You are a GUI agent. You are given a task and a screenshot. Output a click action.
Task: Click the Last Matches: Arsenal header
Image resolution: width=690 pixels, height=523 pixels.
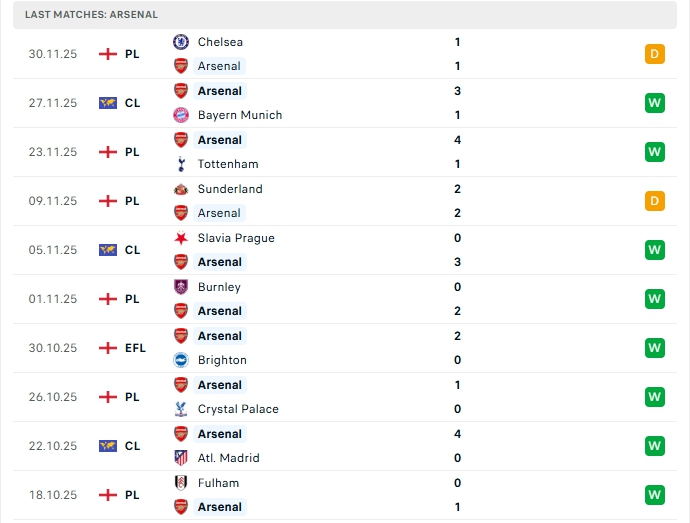coord(91,15)
